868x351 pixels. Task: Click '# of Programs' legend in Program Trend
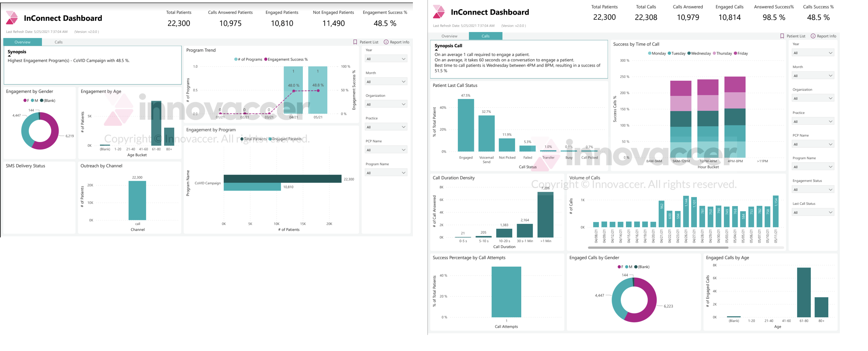tap(248, 59)
